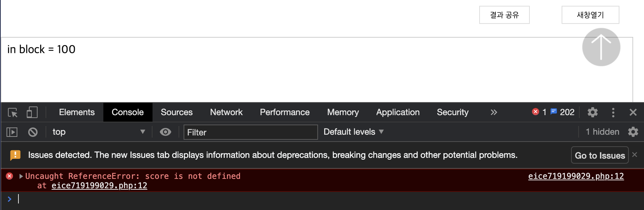Open the Console settings gear beside 1 hidden
This screenshot has height=210, width=644.
coord(633,132)
